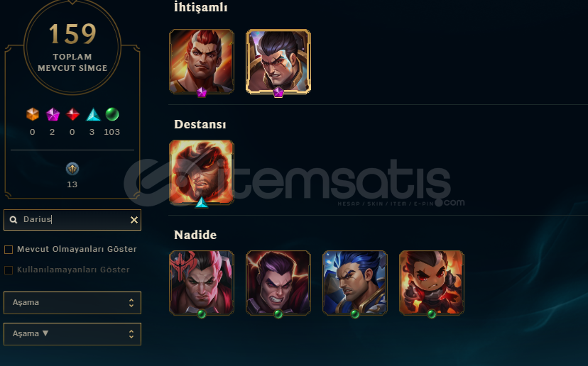The width and height of the screenshot is (588, 366).
Task: Select the red-haired Darius icon under İhtişamlı
Action: [x=202, y=62]
